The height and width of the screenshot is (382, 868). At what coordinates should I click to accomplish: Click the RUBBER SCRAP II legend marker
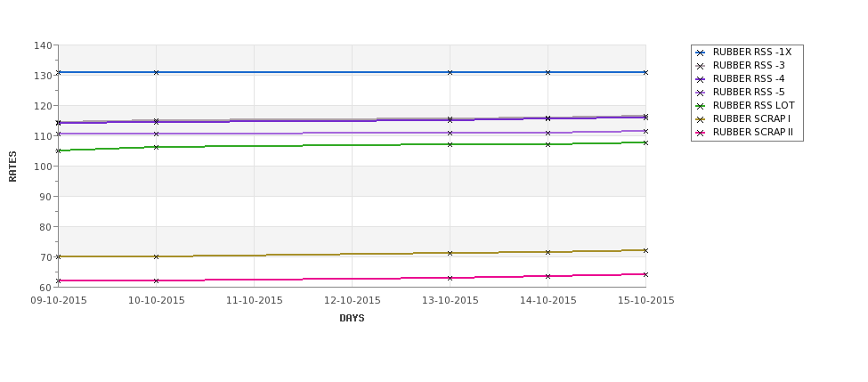coord(701,133)
